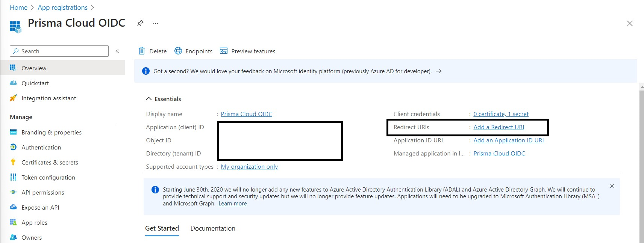Navigate to App registrations breadcrumb
Viewport: 644px width, 243px height.
62,8
